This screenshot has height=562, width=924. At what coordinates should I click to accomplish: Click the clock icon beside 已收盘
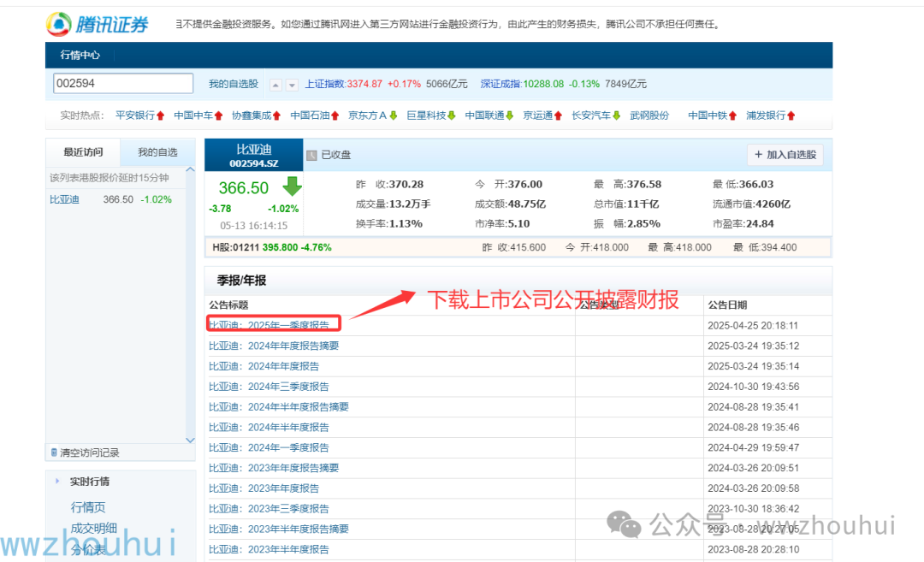tap(311, 155)
